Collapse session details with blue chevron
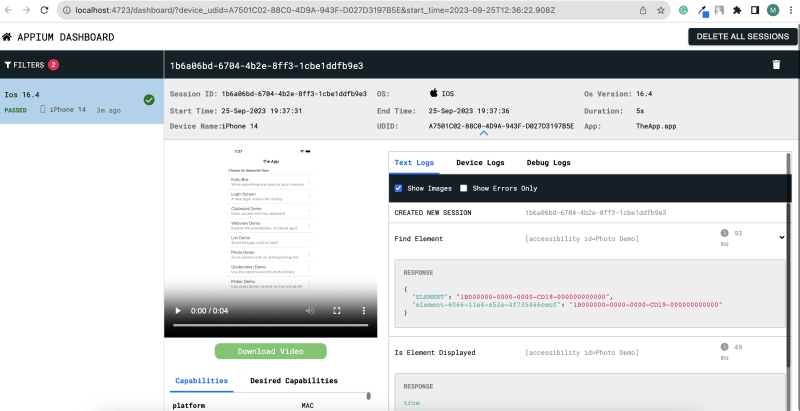This screenshot has width=800, height=411. pos(484,133)
